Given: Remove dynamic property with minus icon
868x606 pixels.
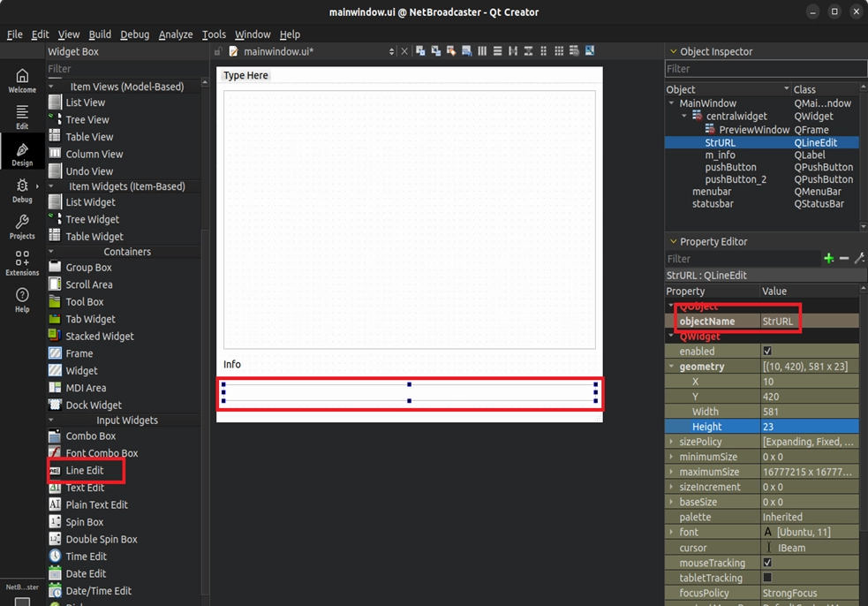Looking at the screenshot, I should (x=844, y=259).
